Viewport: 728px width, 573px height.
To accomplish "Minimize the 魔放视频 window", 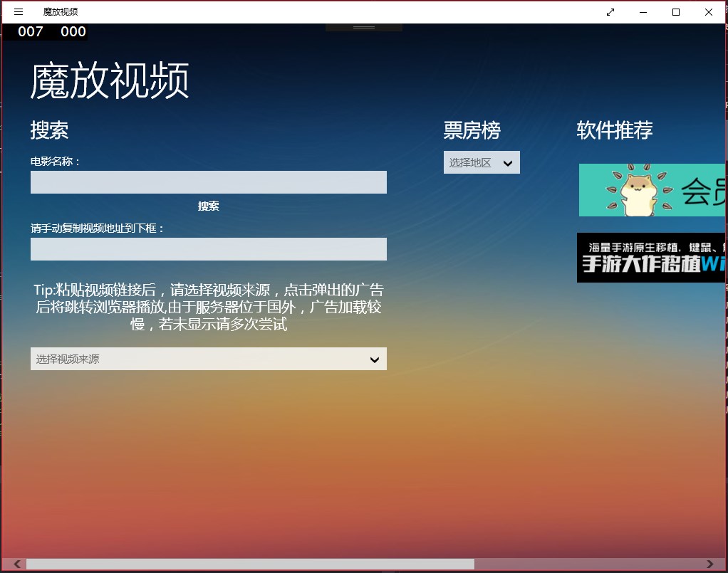I will 643,12.
